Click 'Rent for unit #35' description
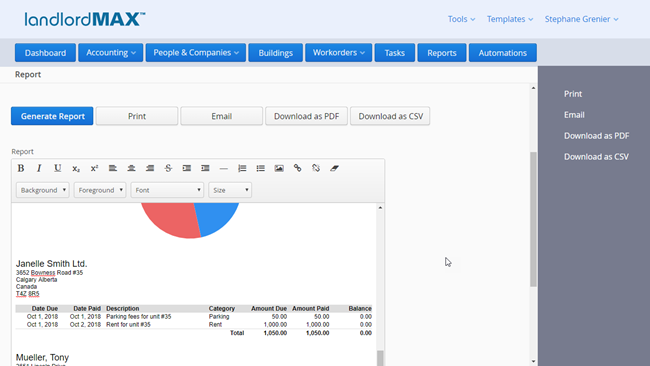Screen dimensions: 650x366 pyautogui.click(x=128, y=325)
